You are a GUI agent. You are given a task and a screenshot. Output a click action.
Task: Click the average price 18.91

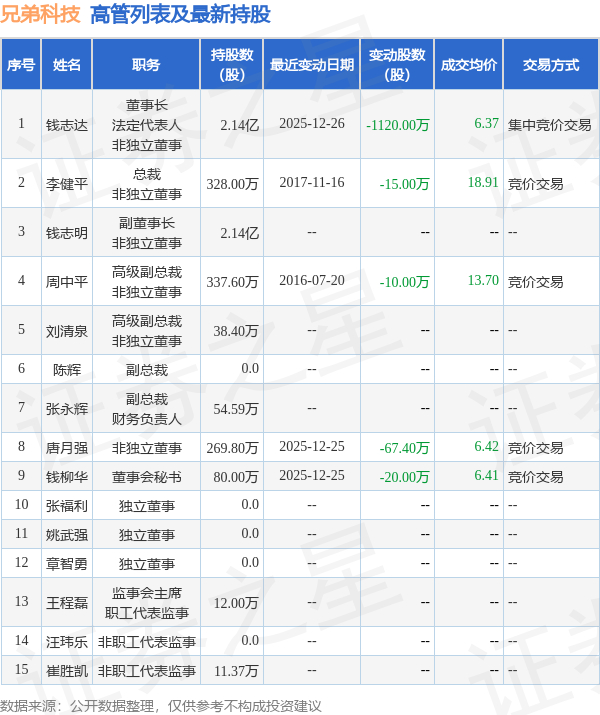(483, 182)
